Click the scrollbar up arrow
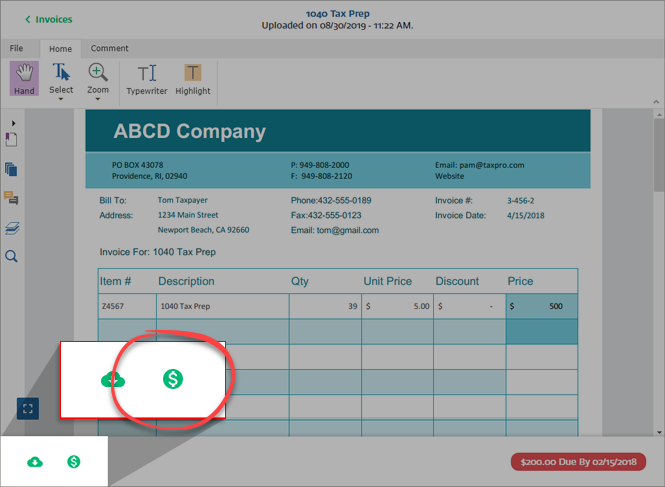Viewport: 665px width, 487px height. coord(659,115)
